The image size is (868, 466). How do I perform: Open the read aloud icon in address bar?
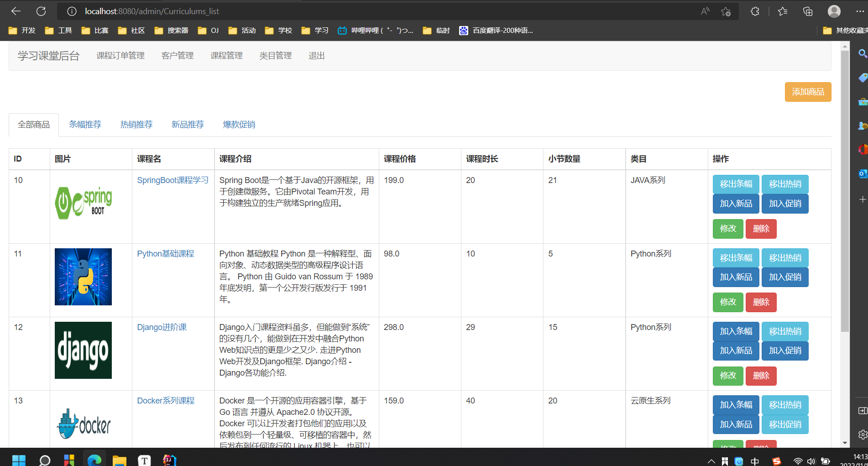point(705,11)
